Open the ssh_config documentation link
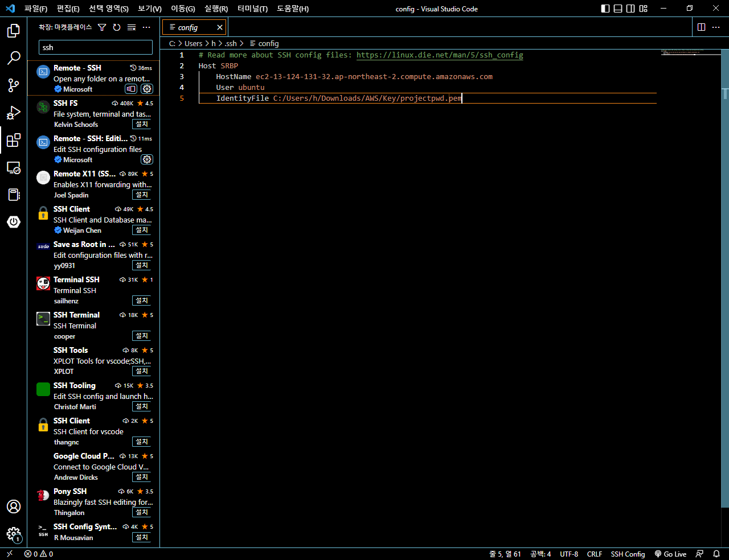The height and width of the screenshot is (560, 729). click(440, 55)
